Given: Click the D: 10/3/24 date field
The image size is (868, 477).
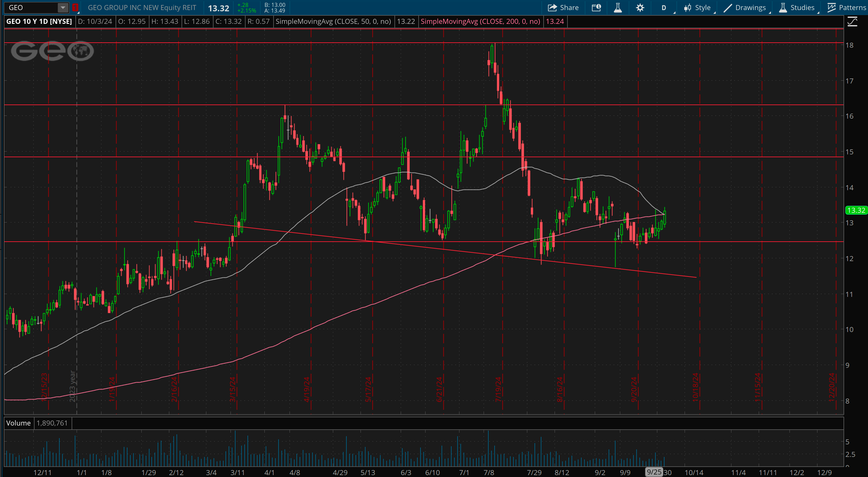Looking at the screenshot, I should click(95, 22).
